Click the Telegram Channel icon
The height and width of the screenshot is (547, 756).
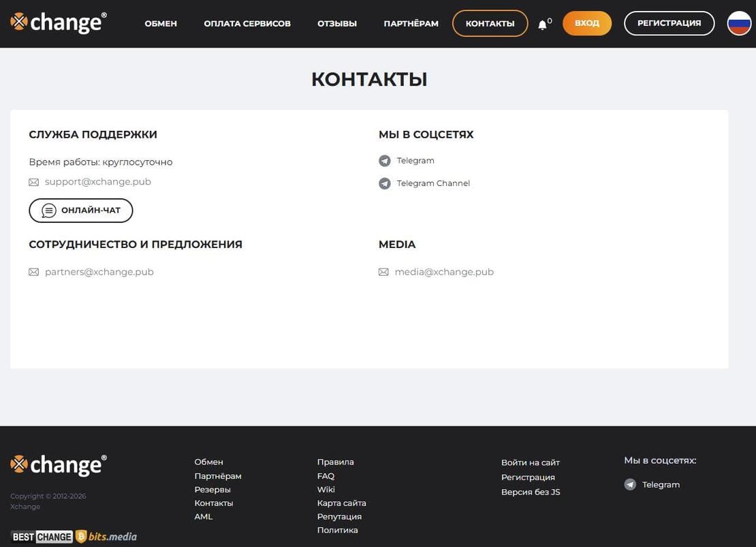pyautogui.click(x=385, y=183)
